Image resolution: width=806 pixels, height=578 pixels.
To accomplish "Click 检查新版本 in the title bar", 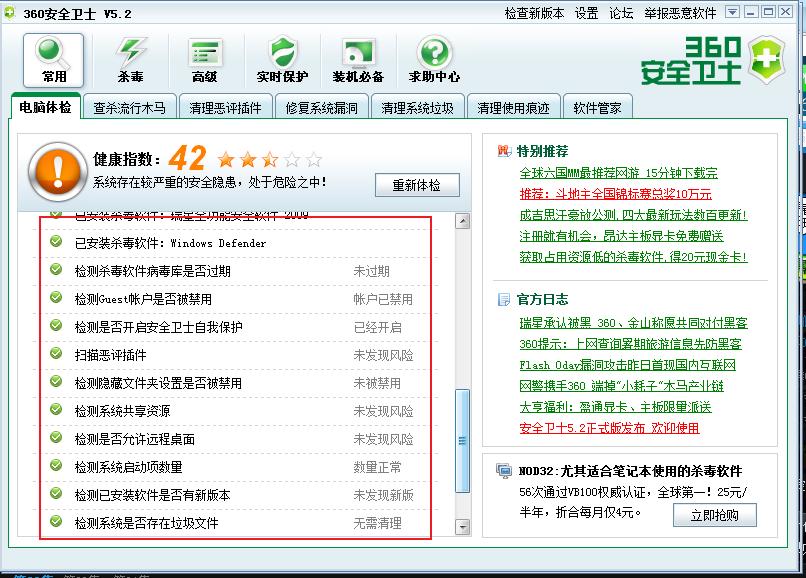I will click(x=534, y=13).
